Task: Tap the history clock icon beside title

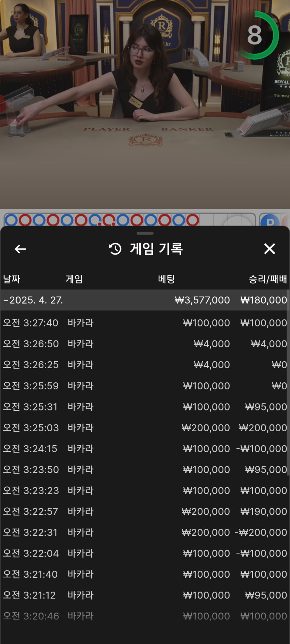Action: [115, 249]
